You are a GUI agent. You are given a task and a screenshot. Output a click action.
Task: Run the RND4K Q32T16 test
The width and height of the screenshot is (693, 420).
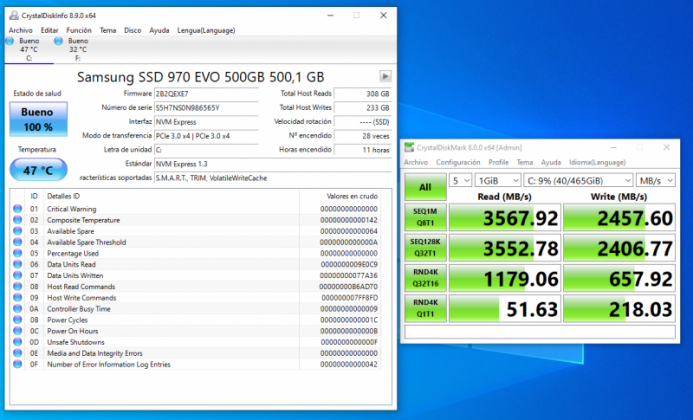[x=425, y=278]
